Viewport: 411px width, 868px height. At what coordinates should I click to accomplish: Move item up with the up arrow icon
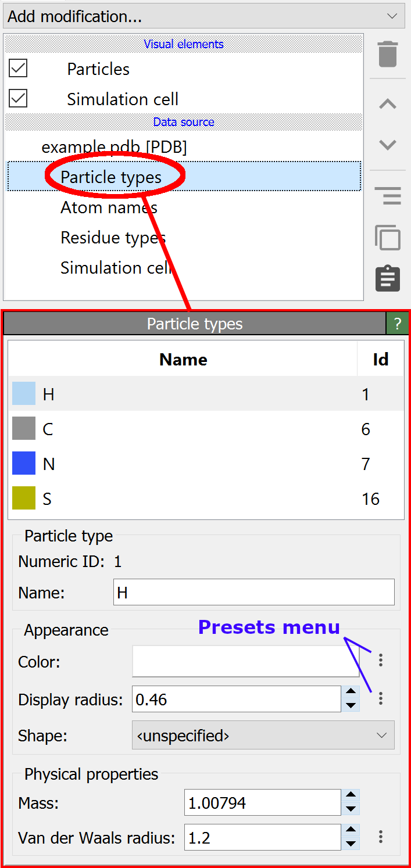388,105
